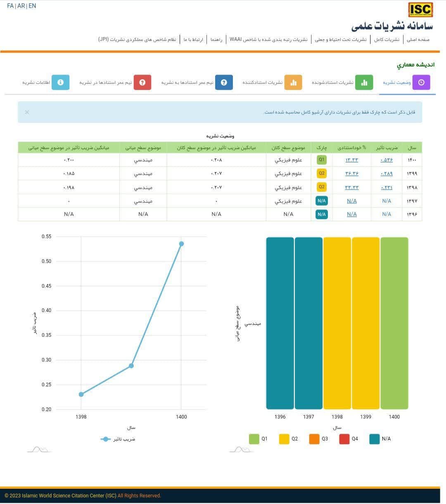This screenshot has height=504, width=446.
Task: Click the purple clock journal status icon
Action: (x=421, y=83)
